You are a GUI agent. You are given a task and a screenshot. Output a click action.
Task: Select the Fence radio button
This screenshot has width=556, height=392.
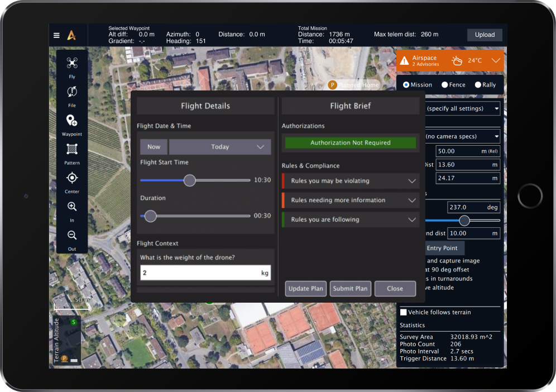(x=444, y=85)
